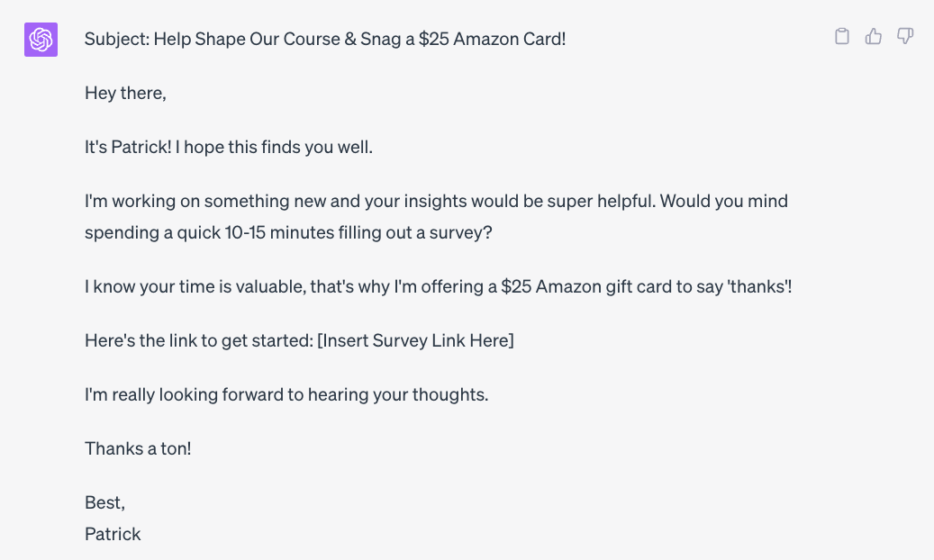
Task: Copy the response with the clipboard icon
Action: click(841, 36)
